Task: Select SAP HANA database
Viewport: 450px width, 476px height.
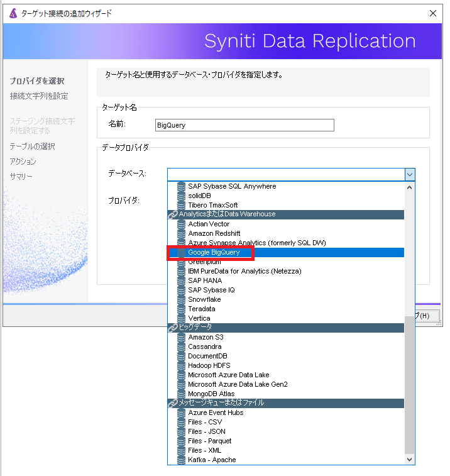Action: click(x=286, y=280)
